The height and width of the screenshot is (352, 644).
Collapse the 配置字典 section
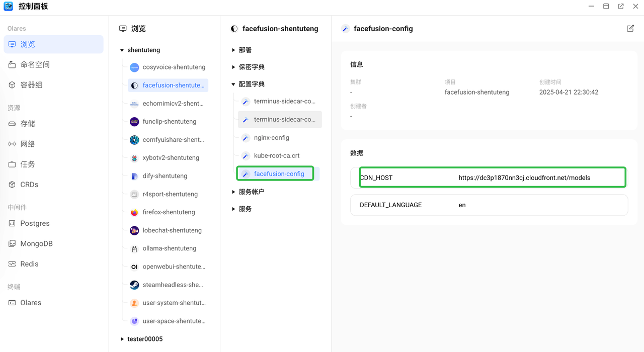pyautogui.click(x=233, y=84)
